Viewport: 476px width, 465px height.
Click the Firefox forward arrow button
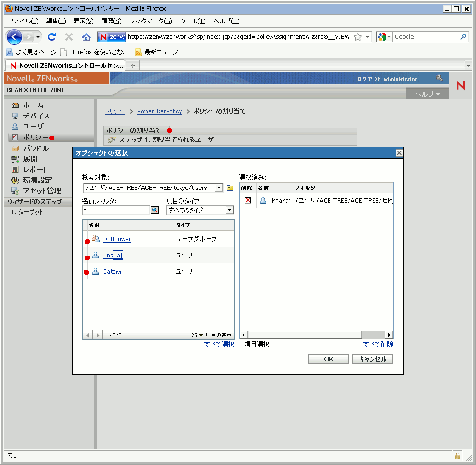point(29,37)
